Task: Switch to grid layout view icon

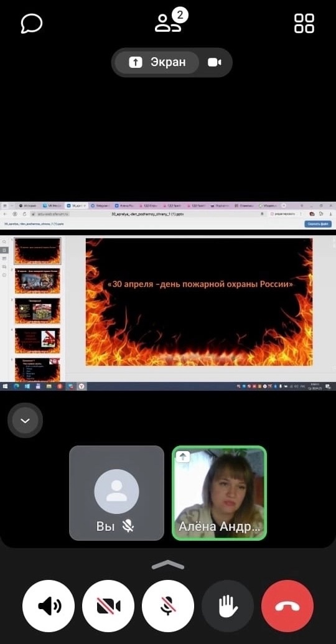Action: pos(304,24)
